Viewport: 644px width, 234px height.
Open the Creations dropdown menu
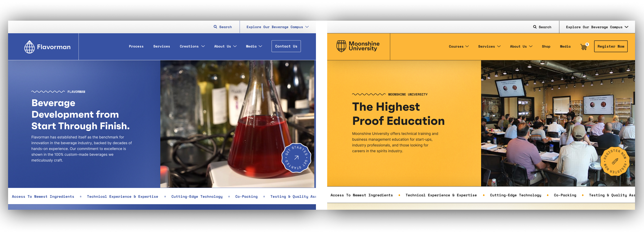[192, 46]
